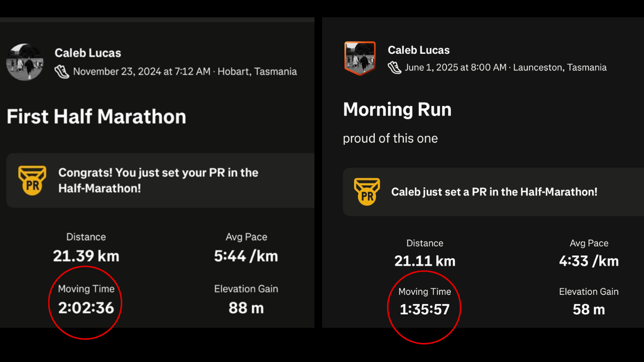644x362 pixels.
Task: Open the Caleb Lucas name above the Launceston activity
Action: click(x=419, y=50)
